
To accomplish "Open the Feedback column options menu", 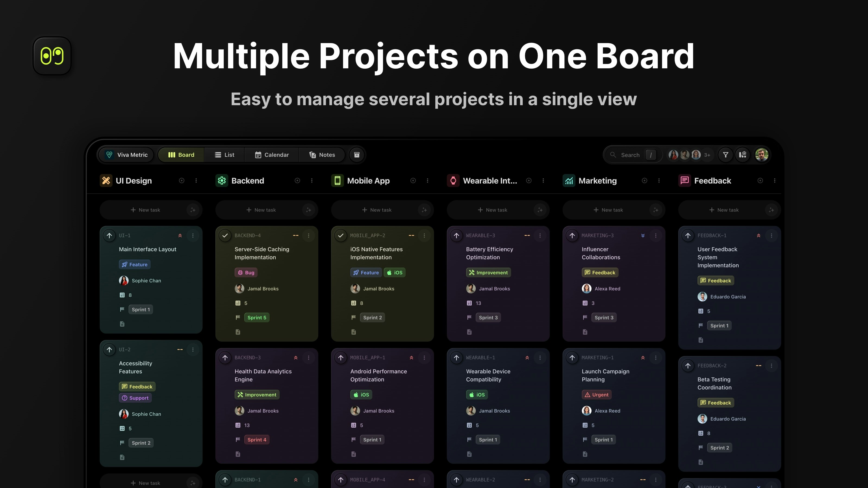I will (775, 181).
